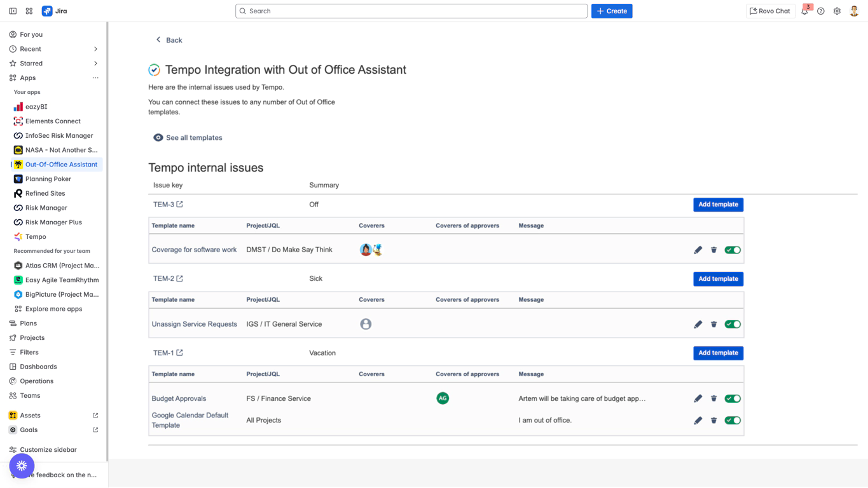Screen dimensions: 868x488
Task: Go to Dashboards in sidebar
Action: click(x=38, y=367)
